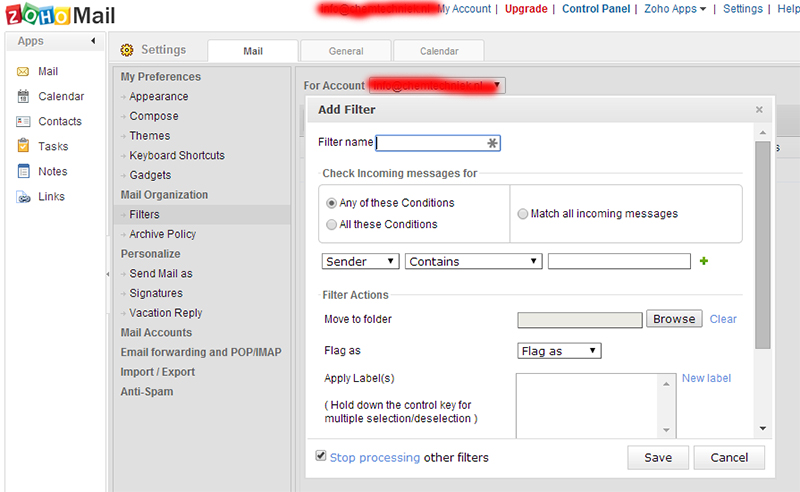This screenshot has width=800, height=492.
Task: Open the Notes app icon
Action: click(24, 172)
